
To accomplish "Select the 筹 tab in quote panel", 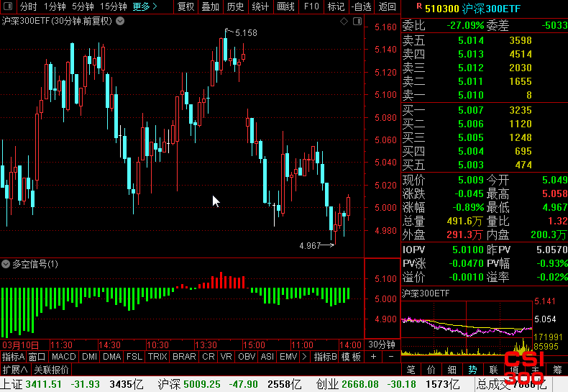I will coord(557,370).
